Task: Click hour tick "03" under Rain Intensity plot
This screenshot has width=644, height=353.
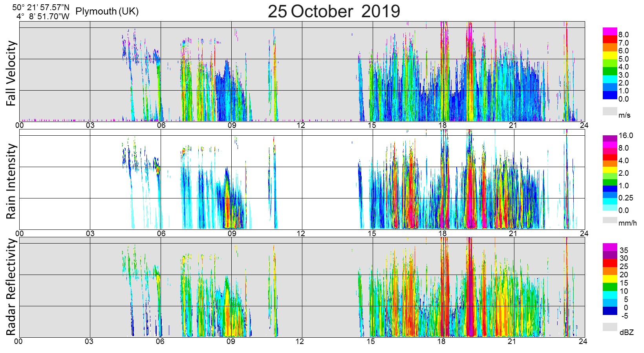Action: 90,234
